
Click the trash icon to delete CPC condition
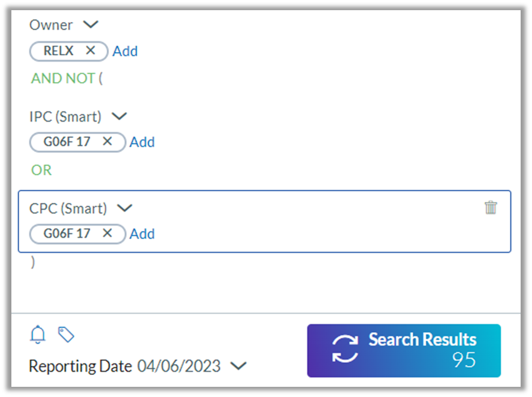click(491, 207)
